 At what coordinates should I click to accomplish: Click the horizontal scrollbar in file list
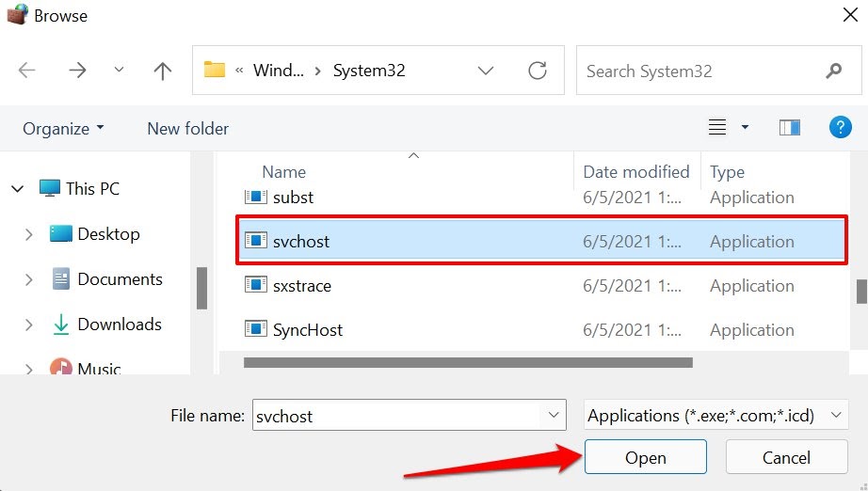coord(468,362)
